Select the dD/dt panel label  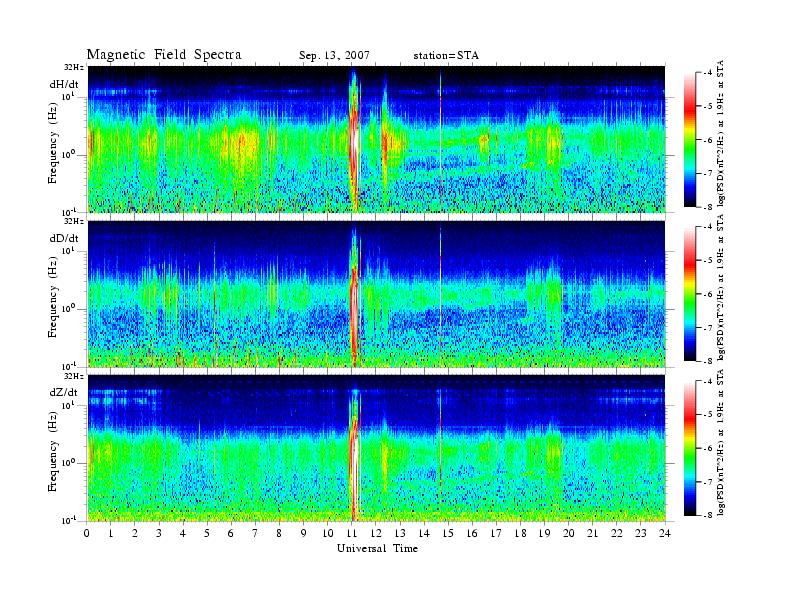tap(64, 238)
